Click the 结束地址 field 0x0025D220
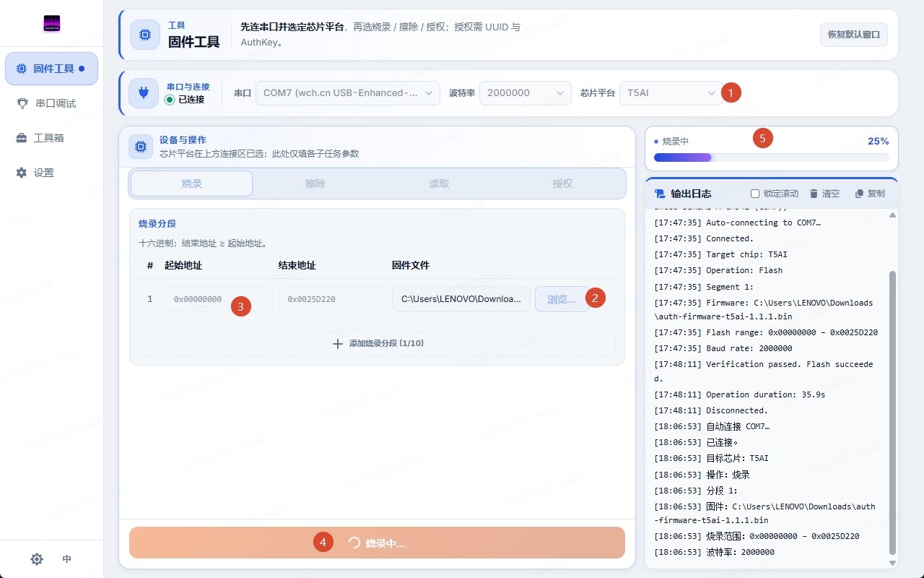Viewport: 924px width, 578px height. click(x=332, y=299)
